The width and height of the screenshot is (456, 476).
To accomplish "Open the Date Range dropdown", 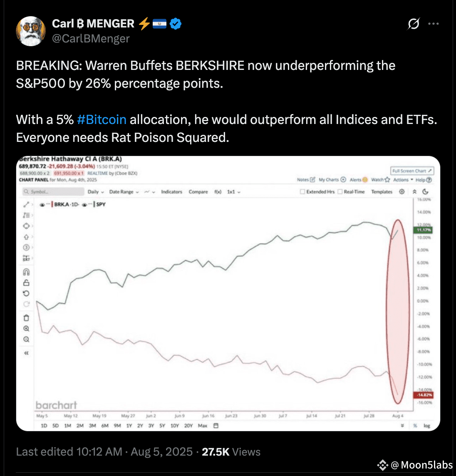I will click(x=124, y=192).
